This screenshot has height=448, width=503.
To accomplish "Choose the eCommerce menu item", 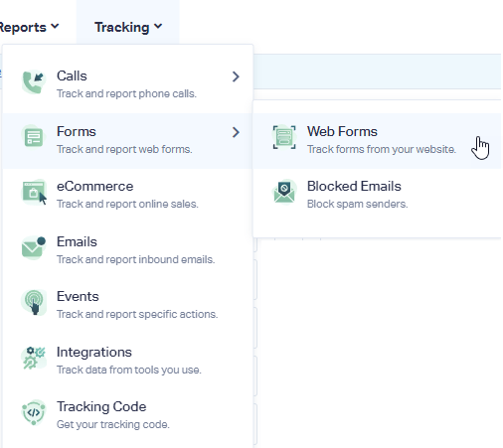I will click(127, 195).
